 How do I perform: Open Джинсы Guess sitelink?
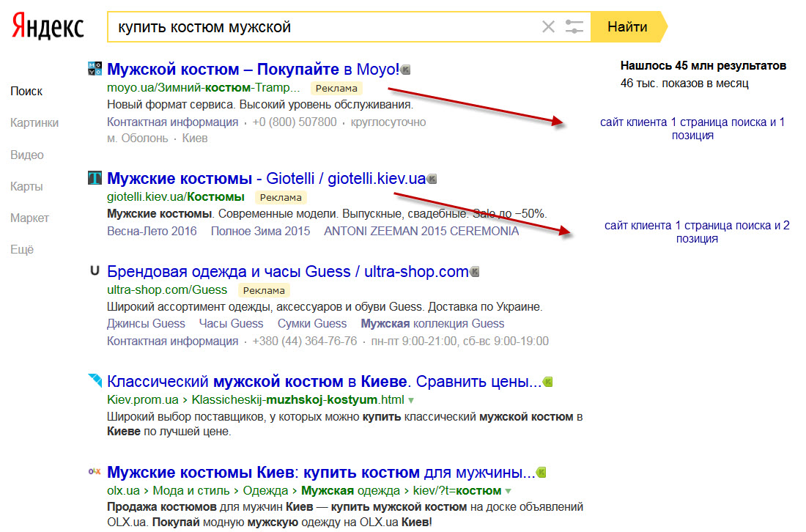146,324
